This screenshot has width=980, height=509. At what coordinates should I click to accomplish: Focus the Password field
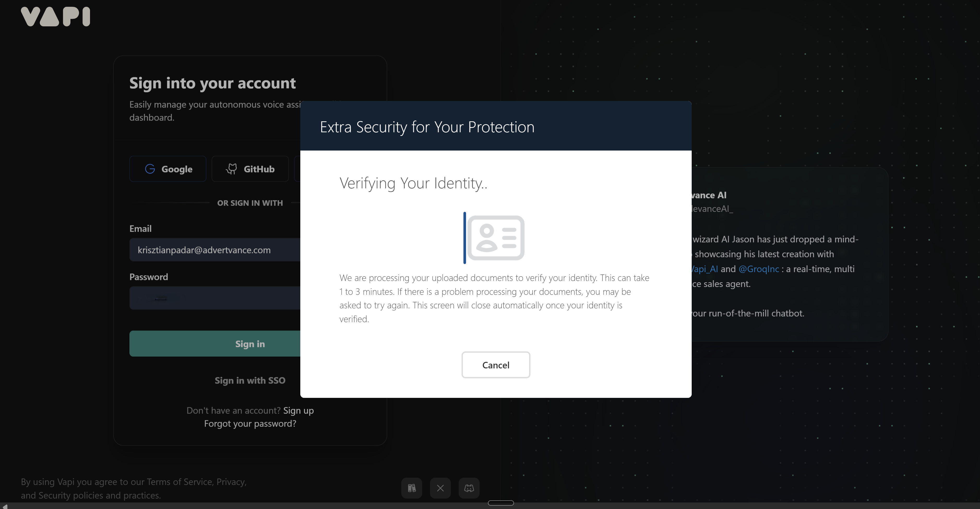pos(214,298)
